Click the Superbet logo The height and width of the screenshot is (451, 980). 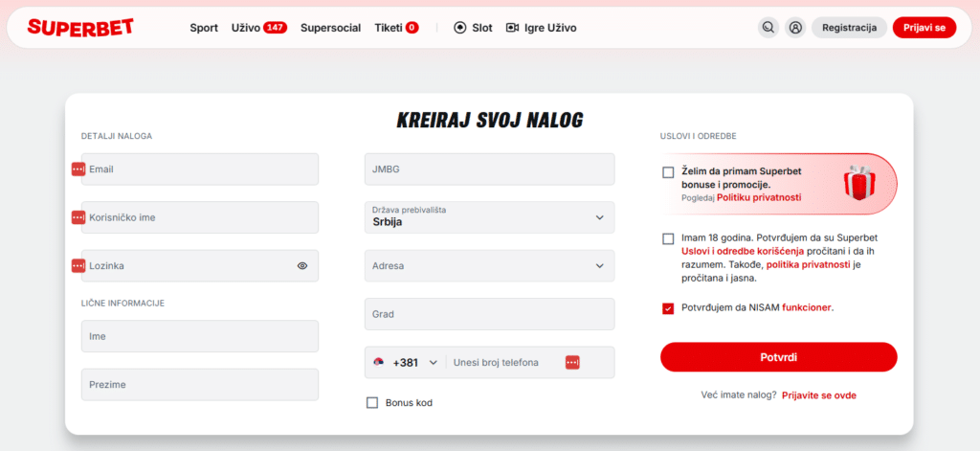[x=80, y=28]
